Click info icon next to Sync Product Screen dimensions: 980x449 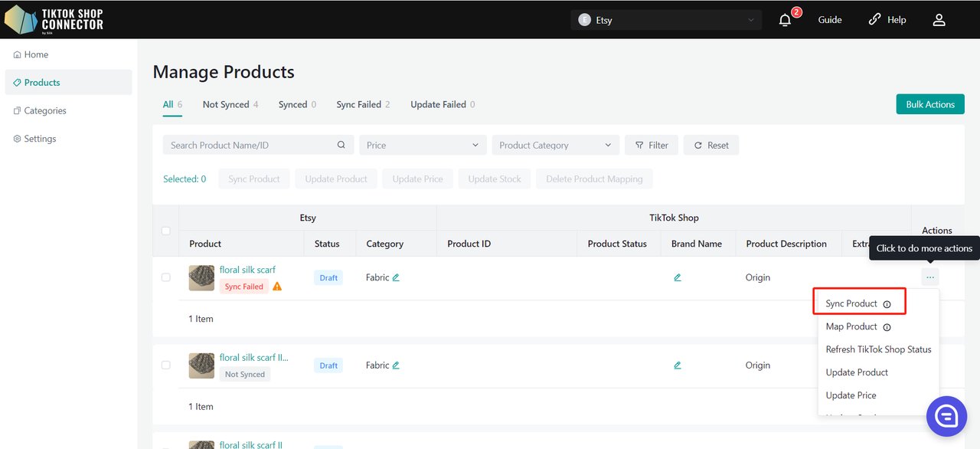click(887, 304)
